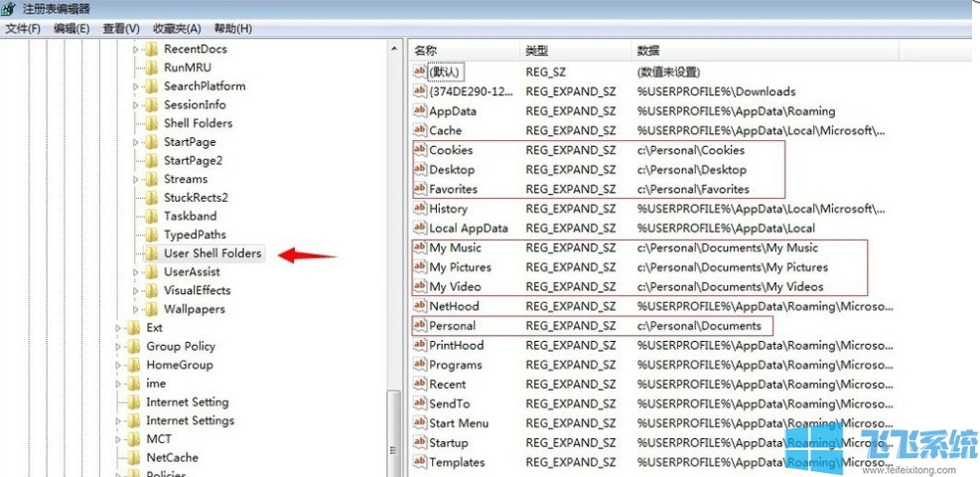Click the History value string icon

tap(419, 208)
